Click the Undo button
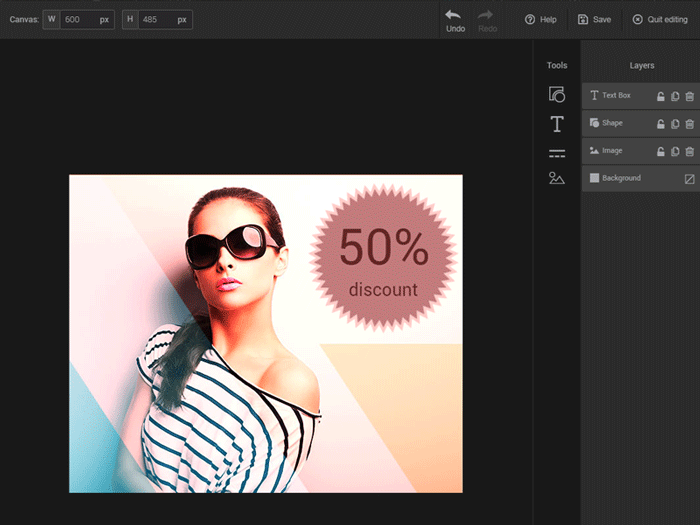This screenshot has height=525, width=700. click(455, 20)
